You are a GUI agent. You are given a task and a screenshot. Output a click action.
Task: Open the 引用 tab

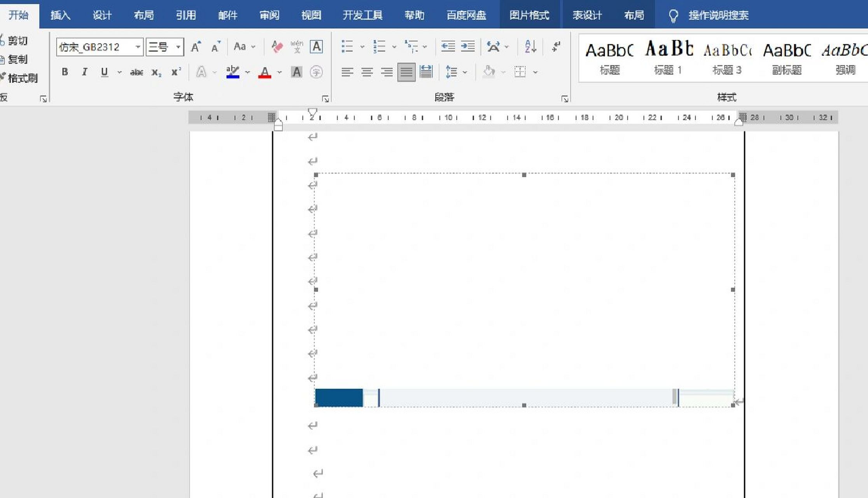point(185,15)
